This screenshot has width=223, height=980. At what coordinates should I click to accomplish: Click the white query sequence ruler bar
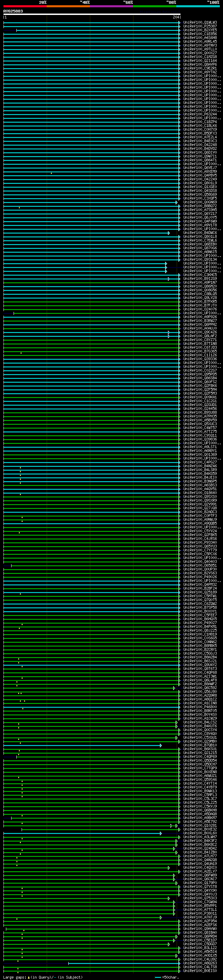(92, 14)
